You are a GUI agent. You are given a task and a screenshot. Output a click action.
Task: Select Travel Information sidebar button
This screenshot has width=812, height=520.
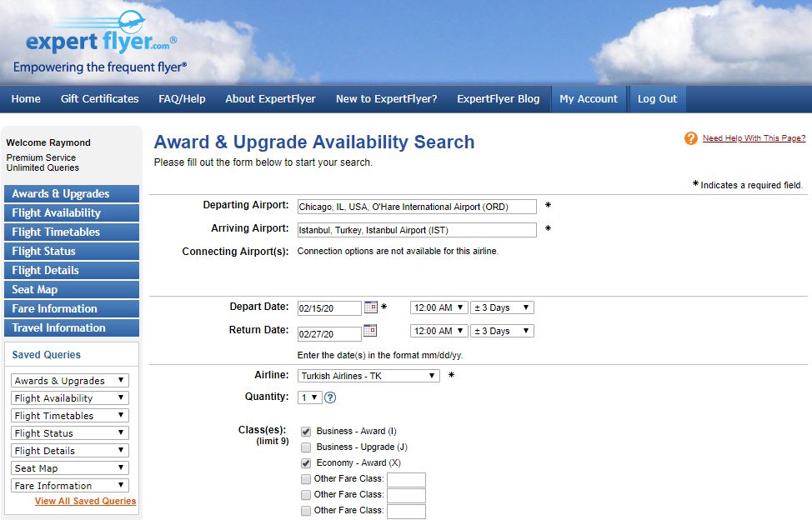pyautogui.click(x=72, y=328)
